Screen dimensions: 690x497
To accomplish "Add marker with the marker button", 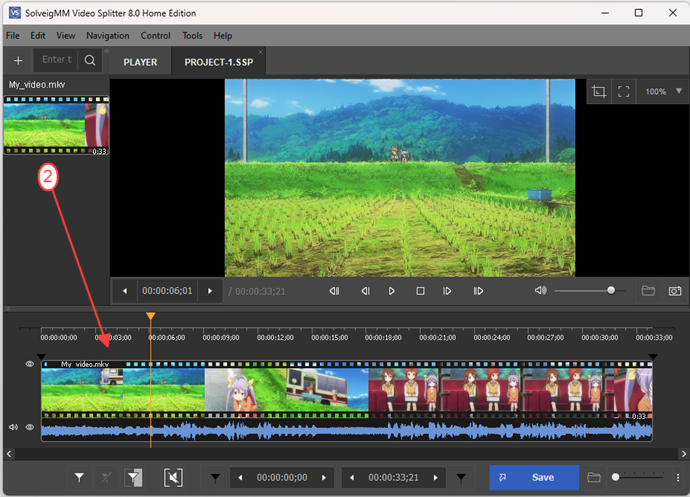I will point(79,477).
